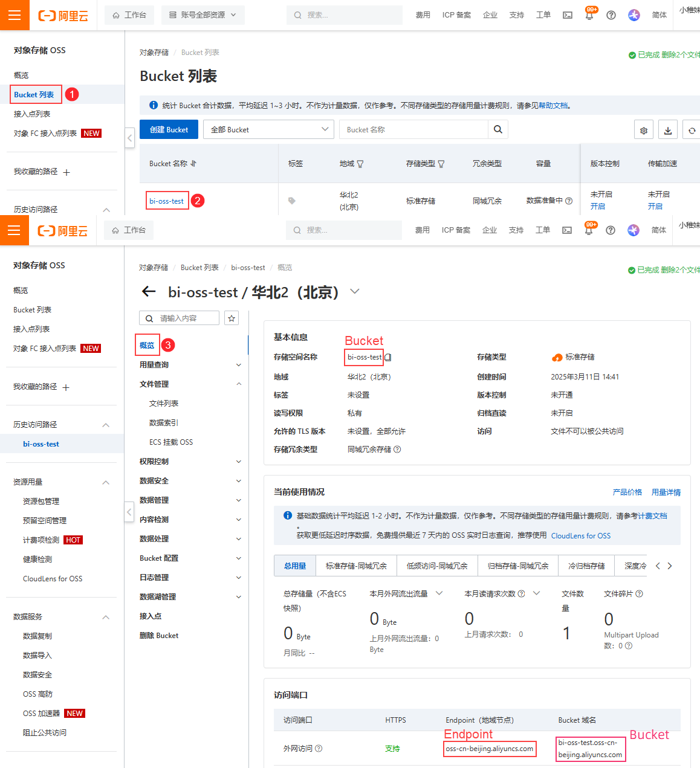700x768 pixels.
Task: Click search magnifier beside Bucket name field
Action: [498, 129]
